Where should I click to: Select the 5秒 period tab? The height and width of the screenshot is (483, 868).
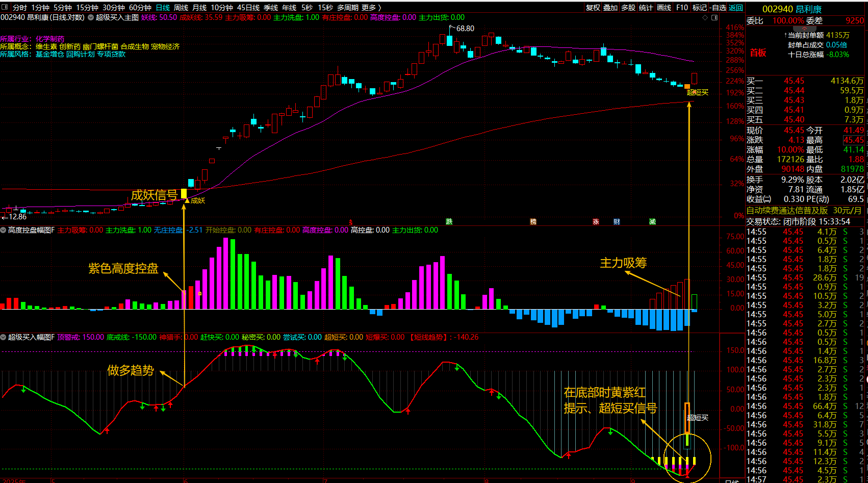(x=307, y=8)
